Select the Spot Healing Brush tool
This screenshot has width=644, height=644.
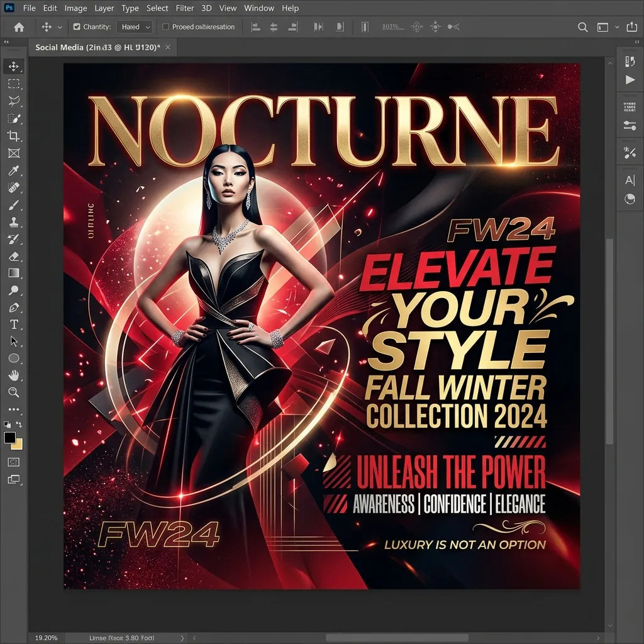pos(14,187)
